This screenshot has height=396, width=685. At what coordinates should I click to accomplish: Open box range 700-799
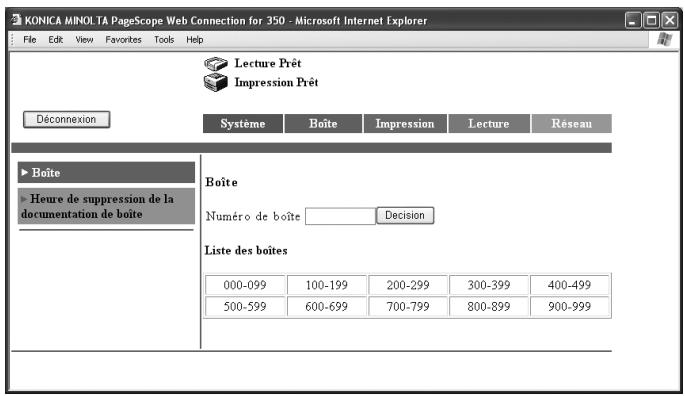pyautogui.click(x=408, y=306)
